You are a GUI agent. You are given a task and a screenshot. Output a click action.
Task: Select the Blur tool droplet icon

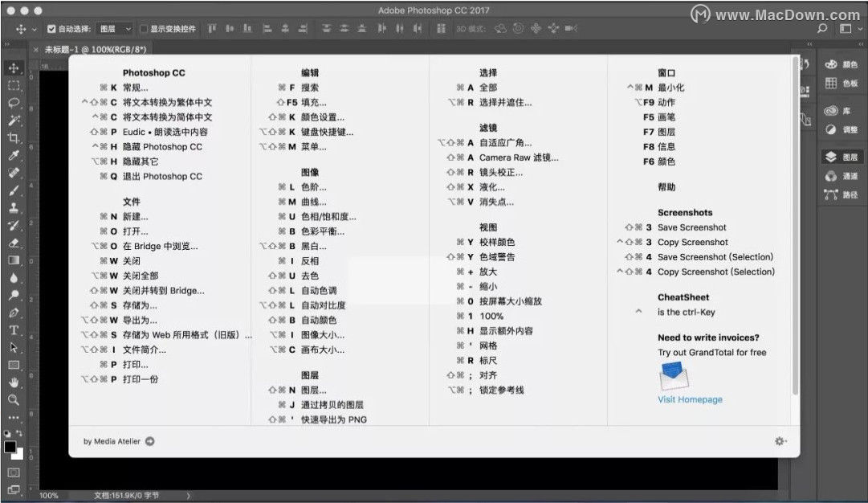pos(14,278)
